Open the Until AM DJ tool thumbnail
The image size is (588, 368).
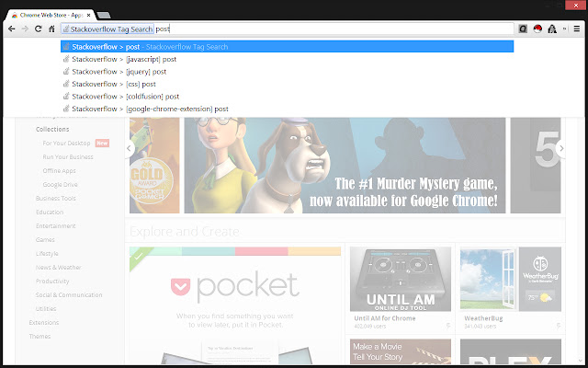point(401,279)
